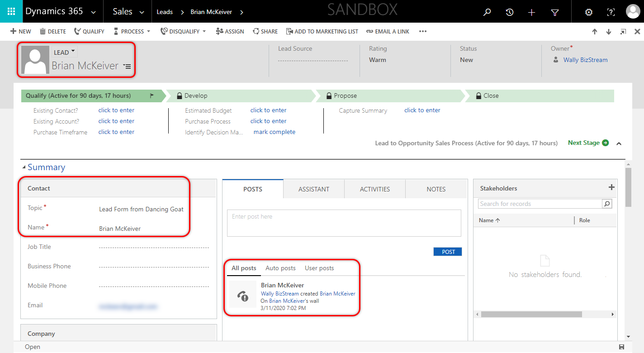Screen dimensions: 644x353
Task: Open record list menu beside lead name
Action: tap(127, 66)
